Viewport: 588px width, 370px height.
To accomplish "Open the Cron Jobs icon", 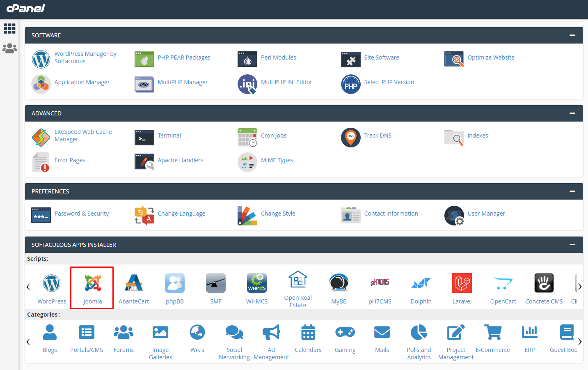I will click(x=247, y=138).
